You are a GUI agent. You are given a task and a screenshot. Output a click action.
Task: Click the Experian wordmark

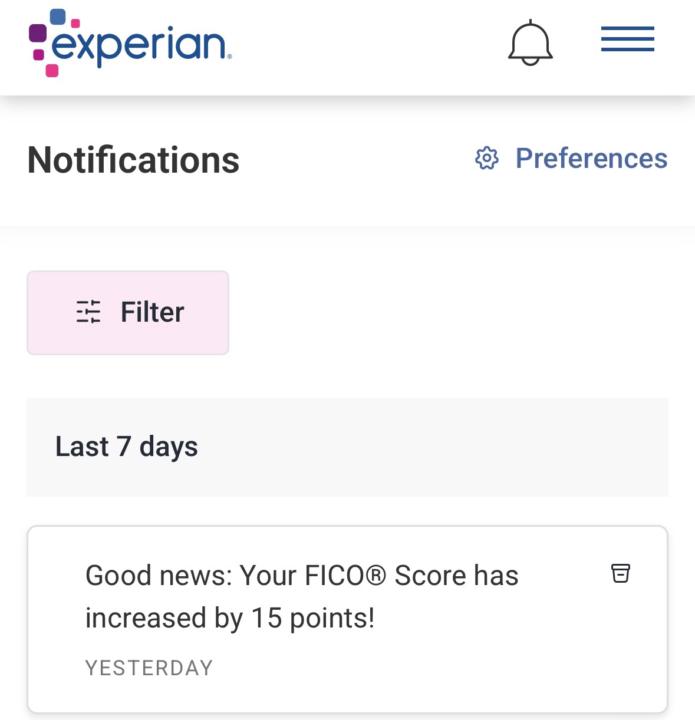tap(140, 45)
